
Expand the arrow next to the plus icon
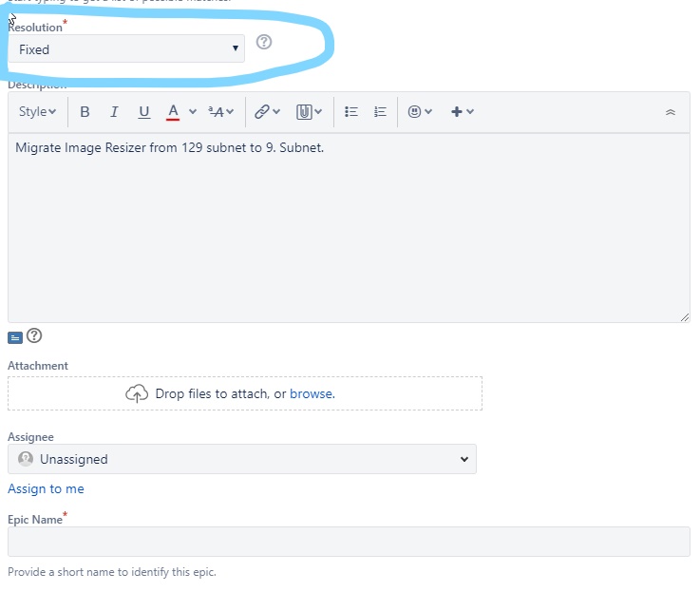pos(470,112)
